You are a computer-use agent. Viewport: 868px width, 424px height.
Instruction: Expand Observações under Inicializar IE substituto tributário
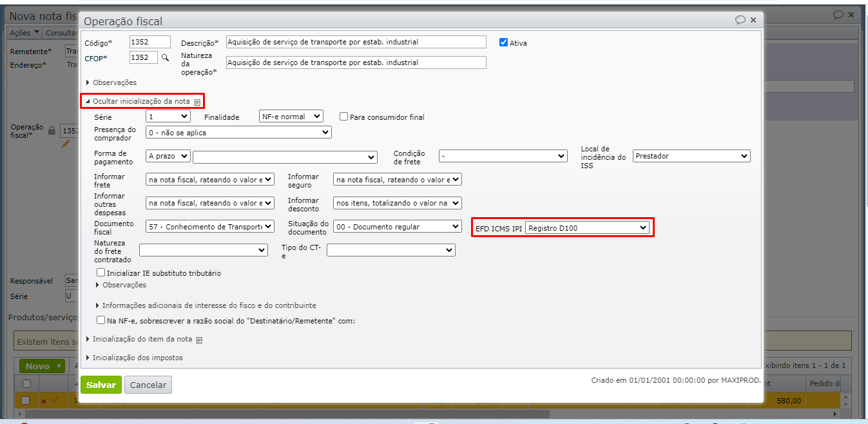pos(121,285)
